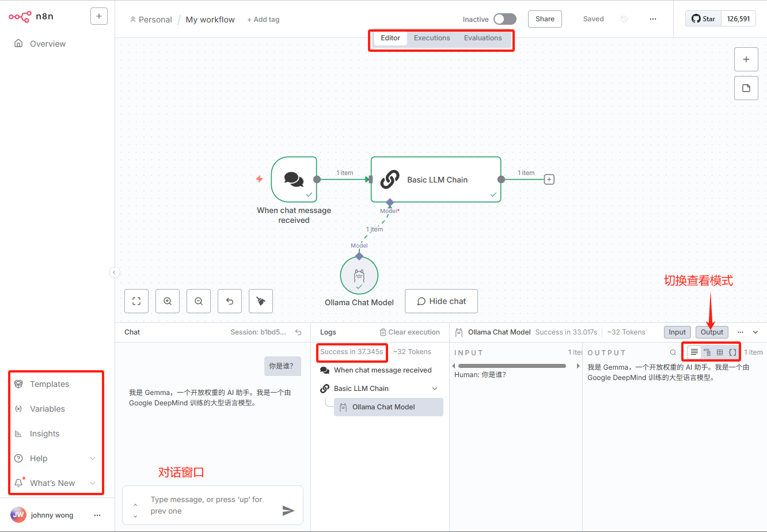Image resolution: width=767 pixels, height=532 pixels.
Task: Select JSON output view
Action: pyautogui.click(x=732, y=352)
